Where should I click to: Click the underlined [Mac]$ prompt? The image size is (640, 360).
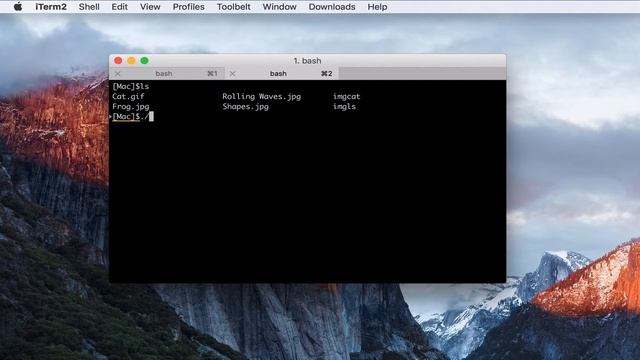point(126,117)
